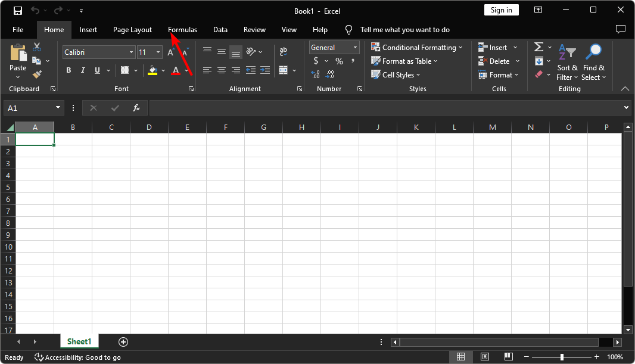Switch to the Insert tab
This screenshot has width=635, height=364.
pos(88,30)
